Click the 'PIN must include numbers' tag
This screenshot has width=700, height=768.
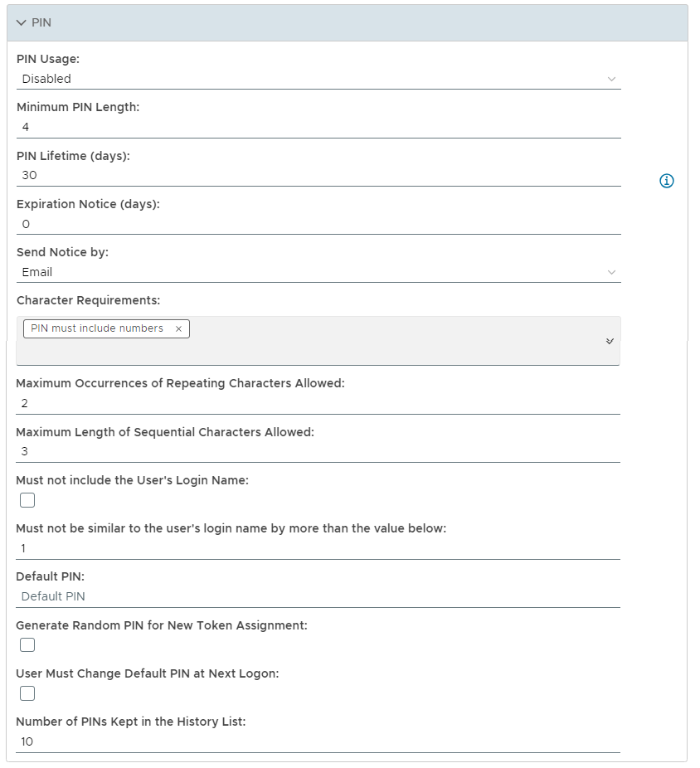point(97,328)
